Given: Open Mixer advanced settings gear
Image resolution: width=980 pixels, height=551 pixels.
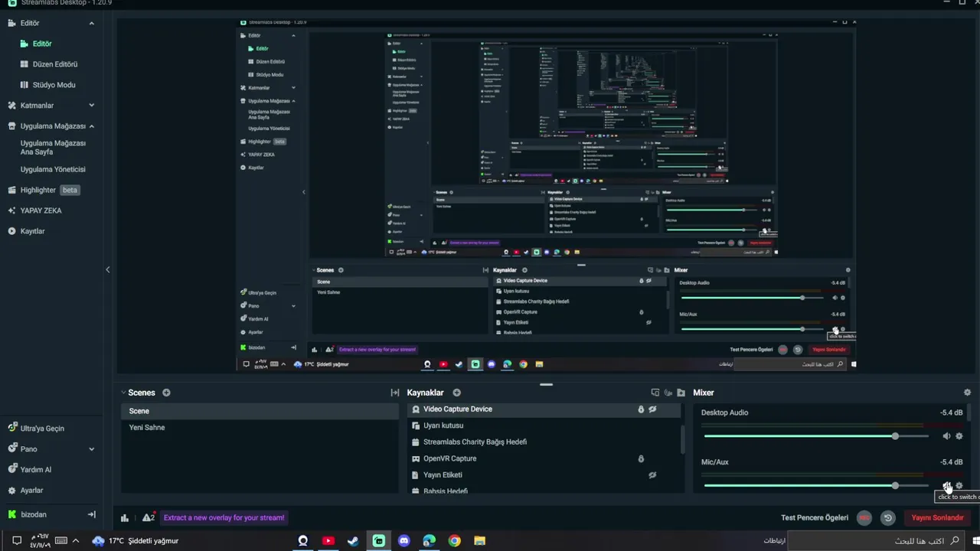Looking at the screenshot, I should (x=967, y=393).
